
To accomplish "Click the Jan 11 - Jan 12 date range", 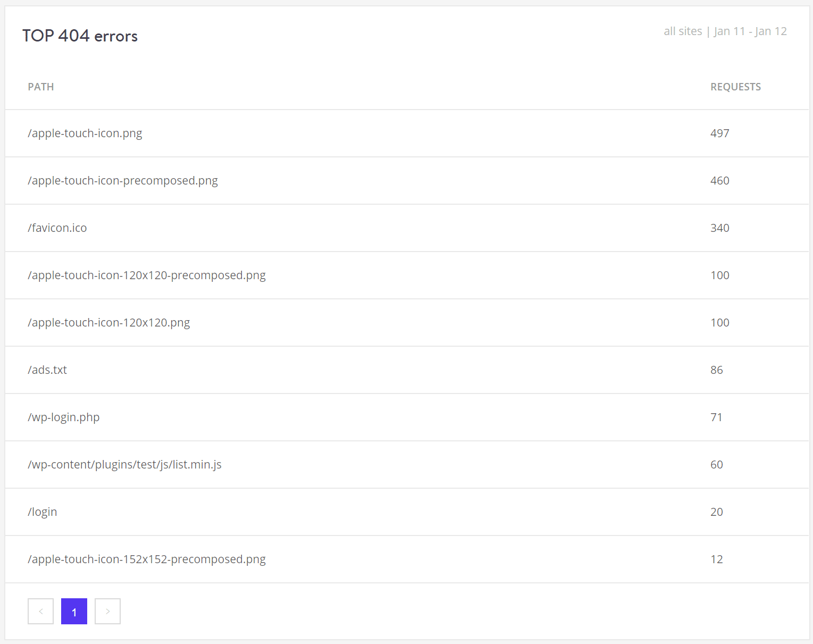I will point(750,31).
